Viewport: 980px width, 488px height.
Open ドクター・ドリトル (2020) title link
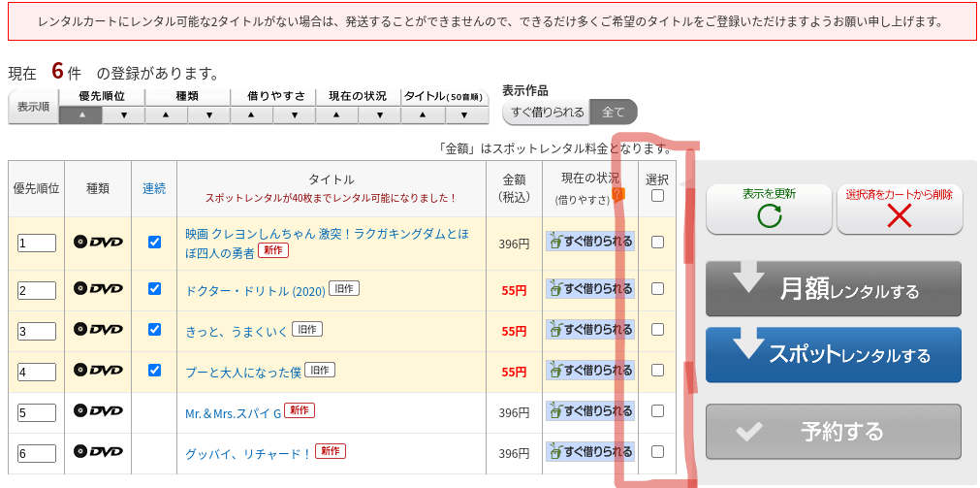click(255, 291)
